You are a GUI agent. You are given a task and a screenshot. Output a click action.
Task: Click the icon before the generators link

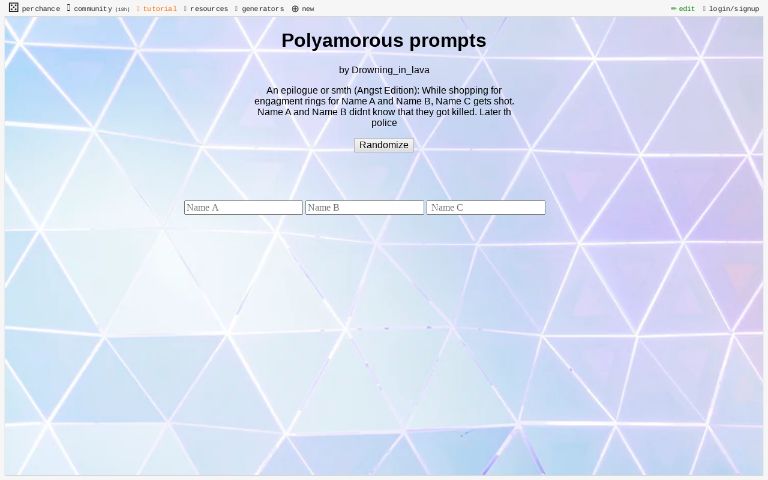236,9
